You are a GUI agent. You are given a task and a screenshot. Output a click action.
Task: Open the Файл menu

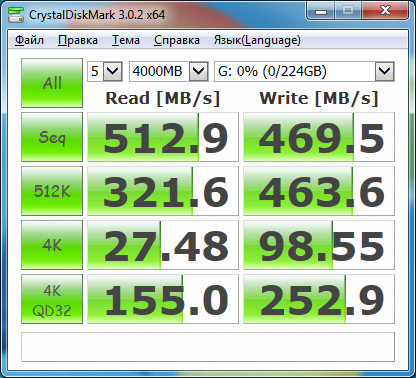[x=29, y=40]
